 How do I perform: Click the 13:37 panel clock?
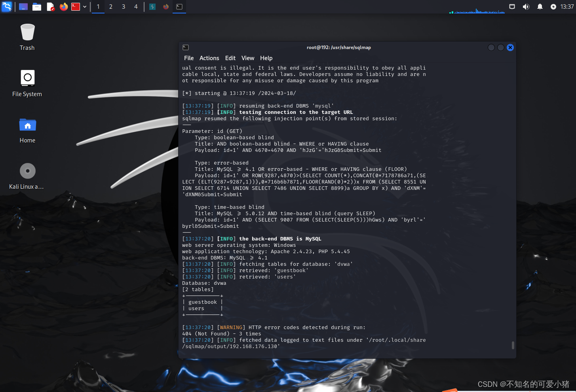(x=567, y=7)
